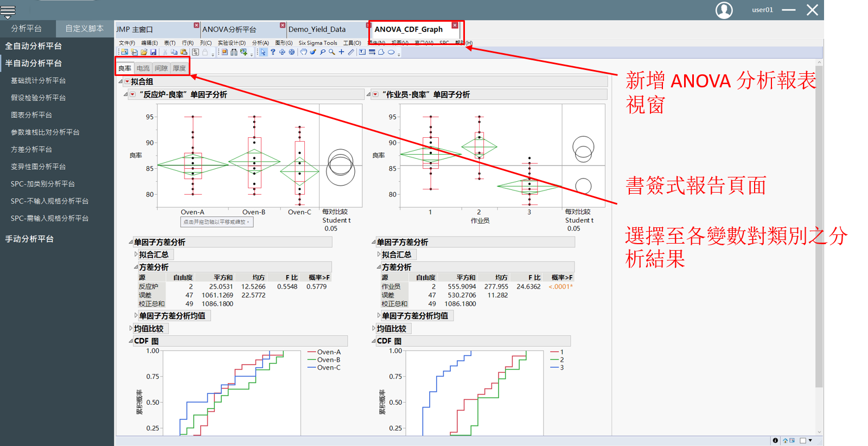868x446 pixels.
Task: Select the Brush tool
Action: click(313, 52)
